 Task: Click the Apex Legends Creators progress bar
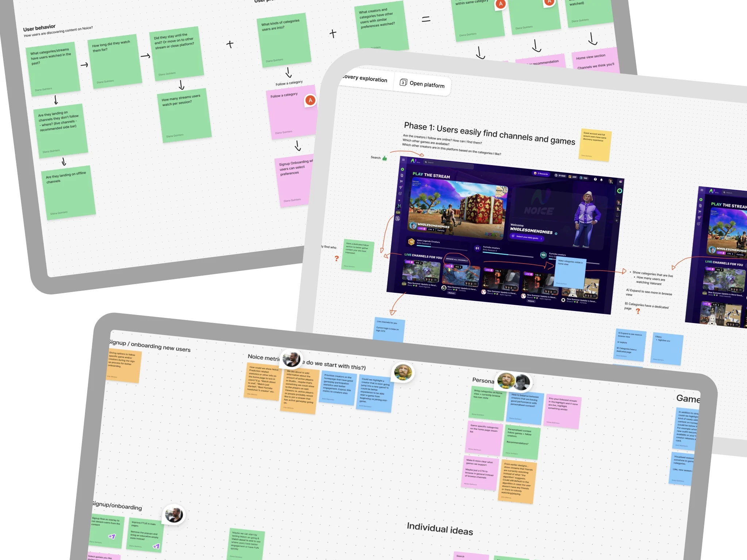click(441, 249)
